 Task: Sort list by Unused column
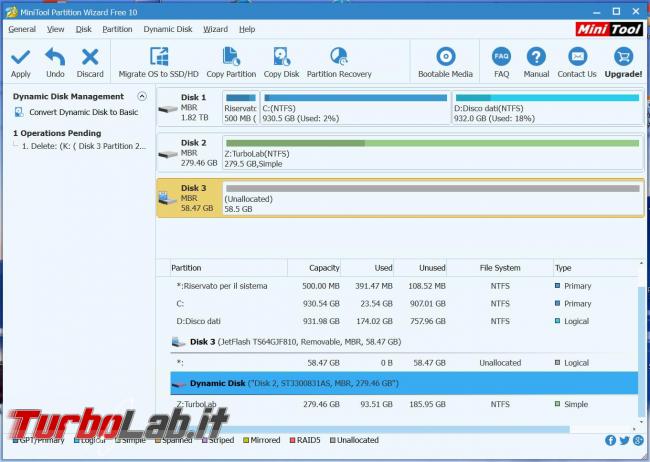coord(420,268)
